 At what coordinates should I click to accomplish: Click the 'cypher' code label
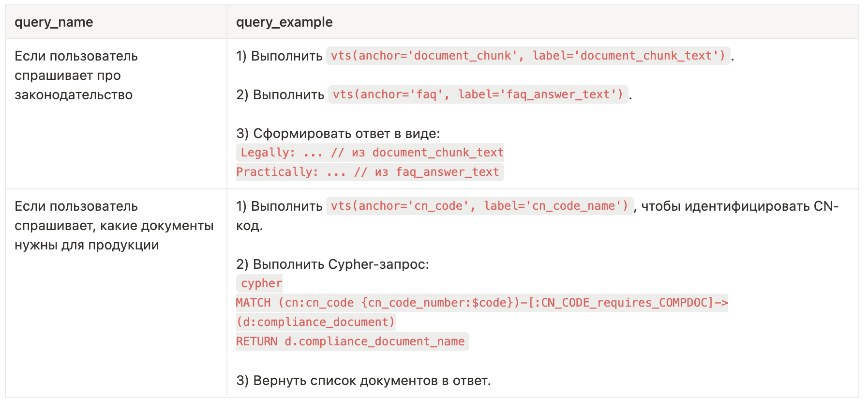(259, 283)
